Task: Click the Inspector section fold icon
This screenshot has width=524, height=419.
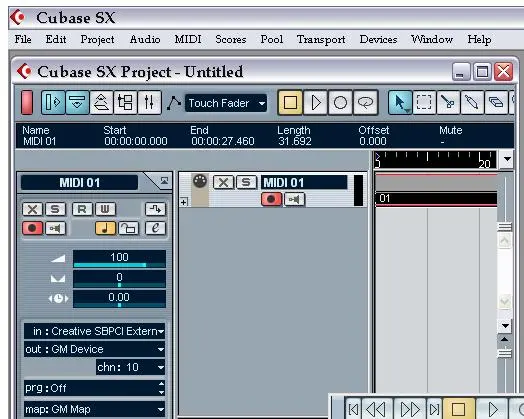Action: (164, 181)
